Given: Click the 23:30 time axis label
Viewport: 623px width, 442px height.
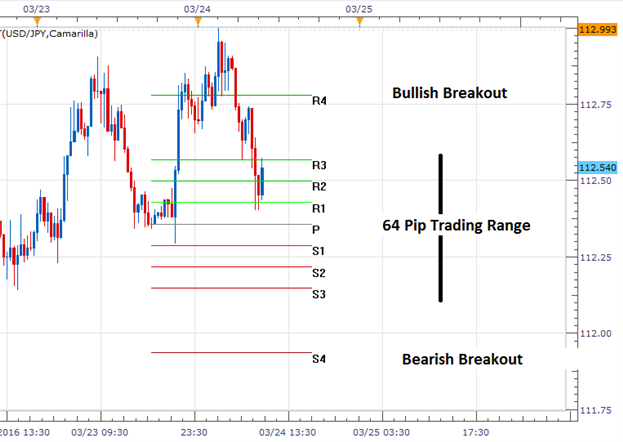Looking at the screenshot, I should [194, 432].
